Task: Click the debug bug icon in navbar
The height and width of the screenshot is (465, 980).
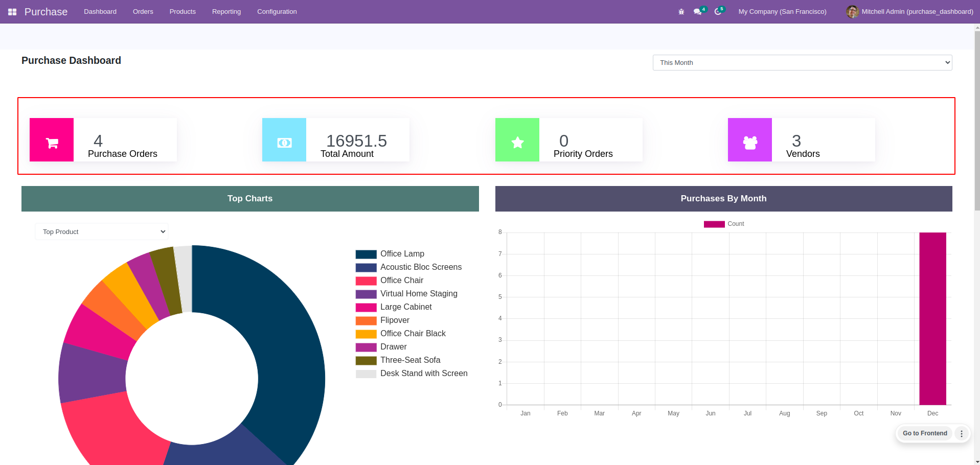Action: tap(681, 12)
